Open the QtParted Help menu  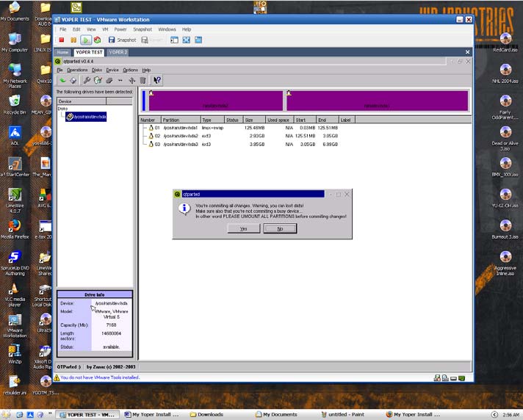[146, 70]
